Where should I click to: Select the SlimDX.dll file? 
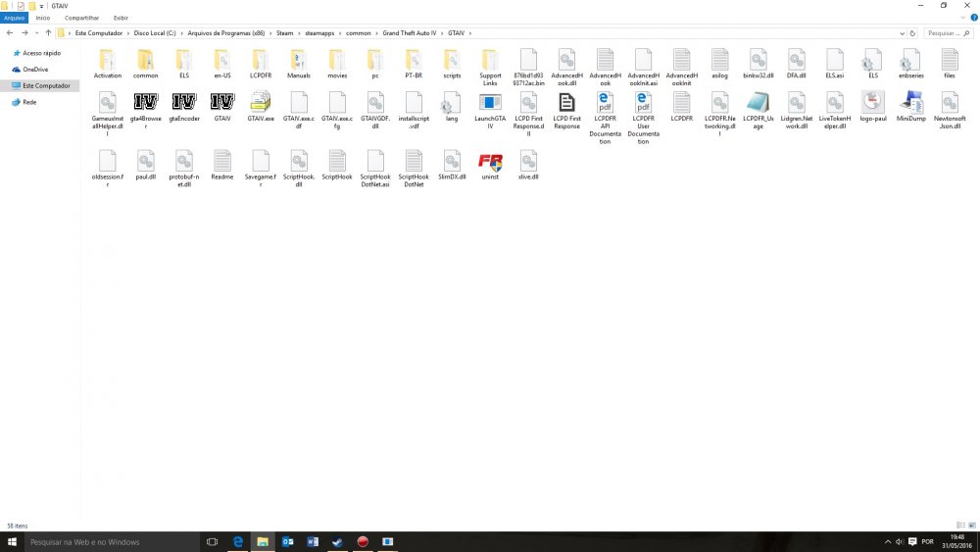(452, 165)
